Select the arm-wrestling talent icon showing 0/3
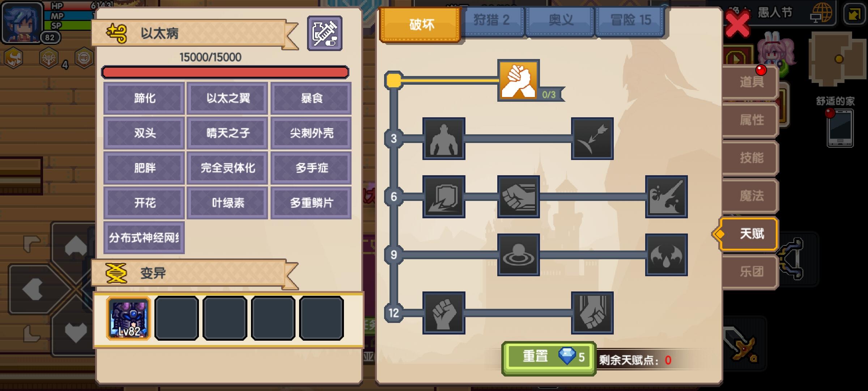This screenshot has height=391, width=868. [x=518, y=80]
